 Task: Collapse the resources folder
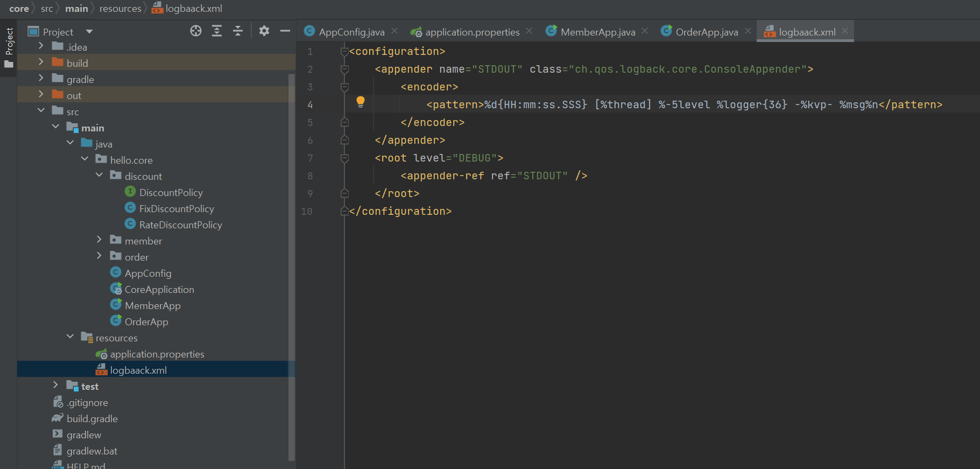(x=70, y=337)
